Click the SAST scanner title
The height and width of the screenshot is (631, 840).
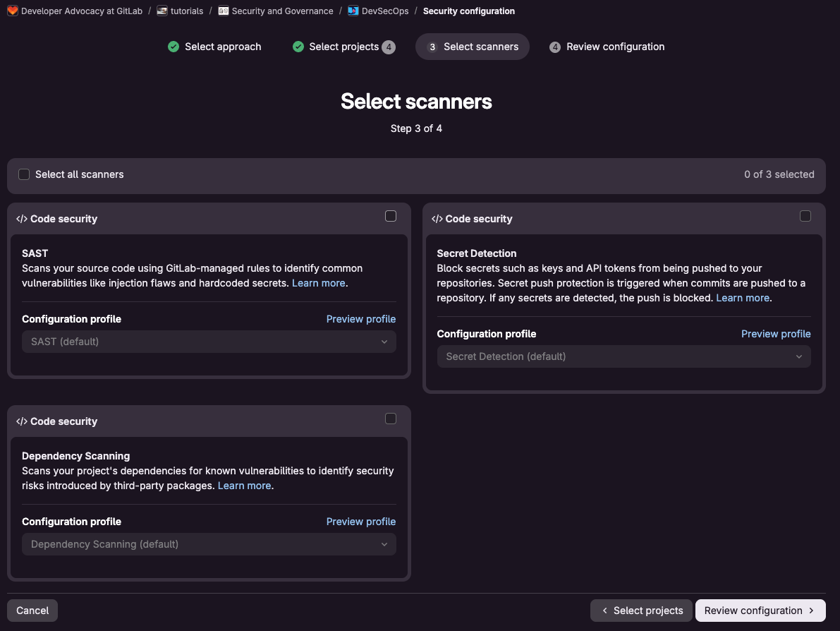(35, 253)
